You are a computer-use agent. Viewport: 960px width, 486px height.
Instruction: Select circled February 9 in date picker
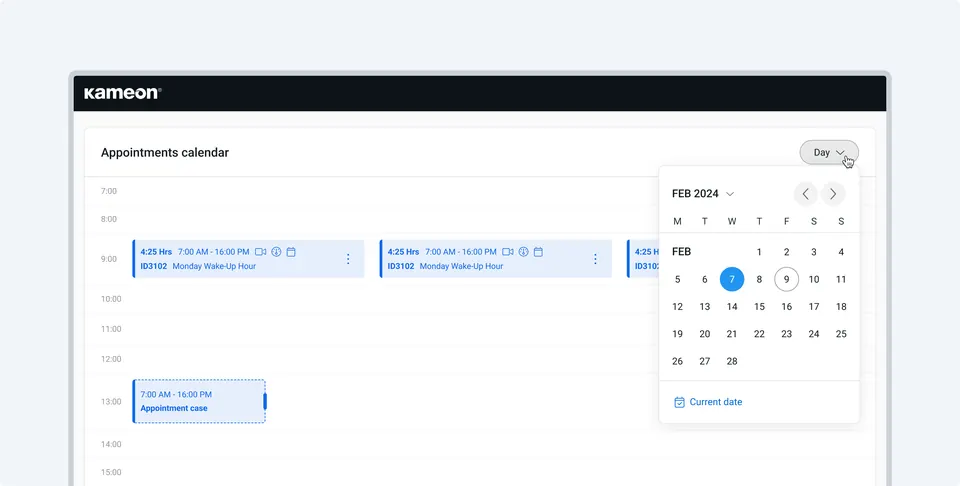pos(787,279)
